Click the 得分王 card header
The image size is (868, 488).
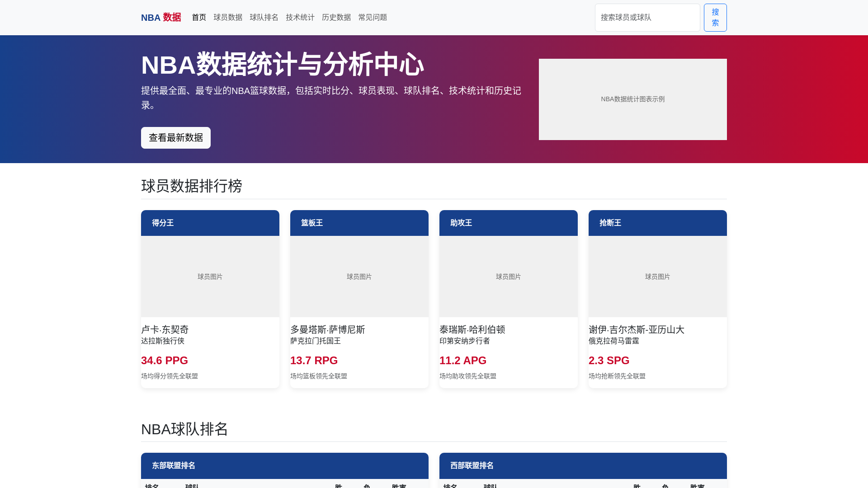[x=210, y=223]
